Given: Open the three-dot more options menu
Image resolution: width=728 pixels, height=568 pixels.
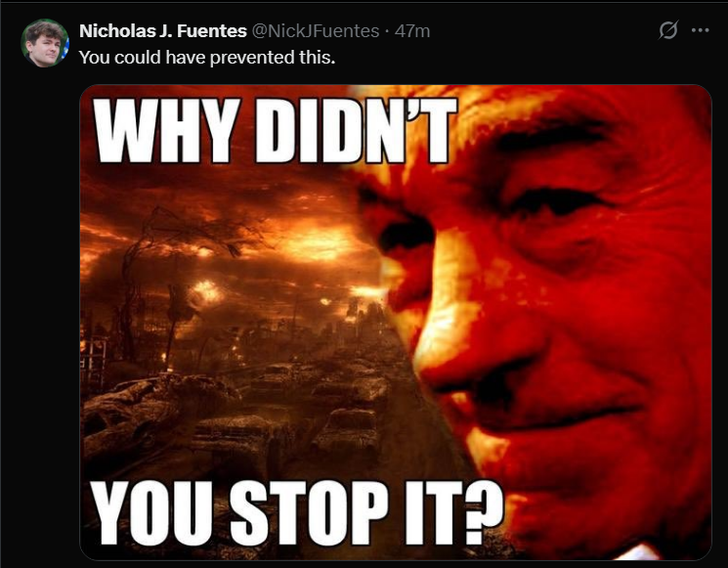Looking at the screenshot, I should [700, 30].
